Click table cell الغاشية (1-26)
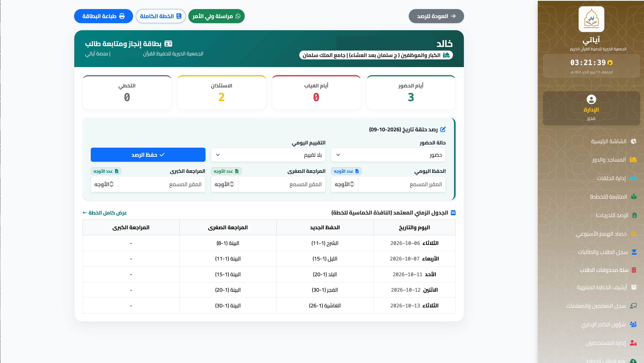Screen dimensions: 644x363 (325, 305)
